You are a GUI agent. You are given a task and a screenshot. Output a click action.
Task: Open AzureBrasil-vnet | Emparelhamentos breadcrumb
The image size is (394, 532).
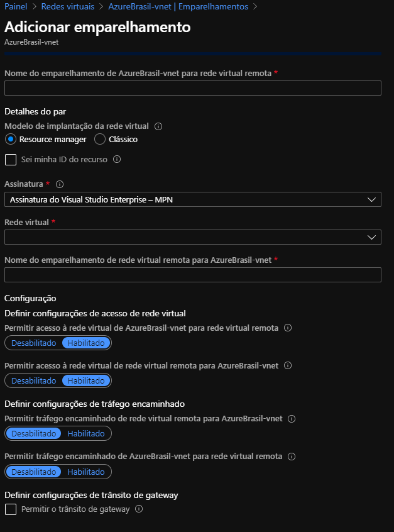[178, 6]
